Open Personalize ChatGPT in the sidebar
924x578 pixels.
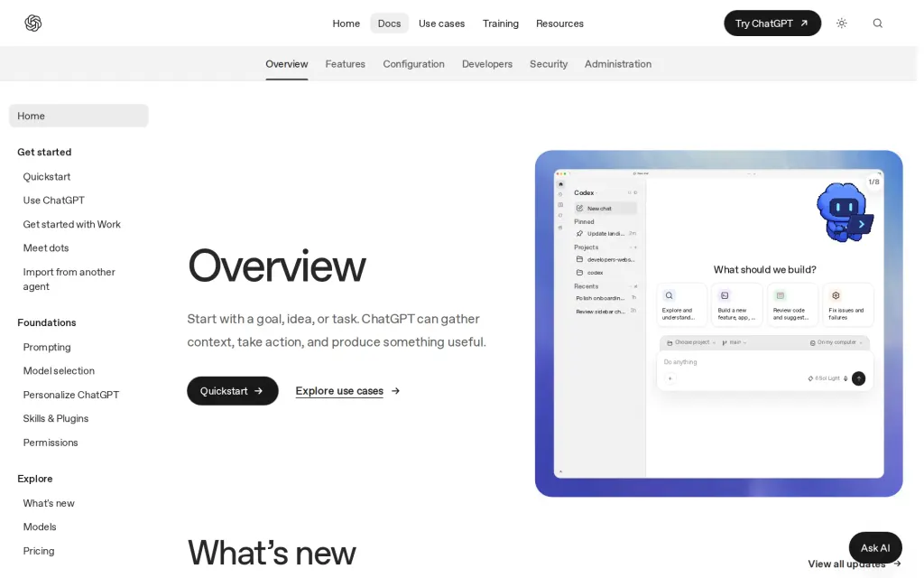[70, 395]
